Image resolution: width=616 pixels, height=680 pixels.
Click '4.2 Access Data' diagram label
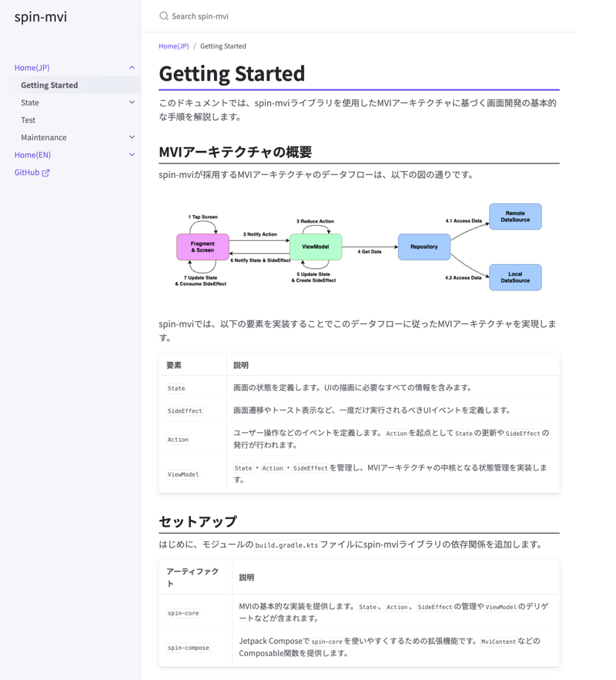463,277
